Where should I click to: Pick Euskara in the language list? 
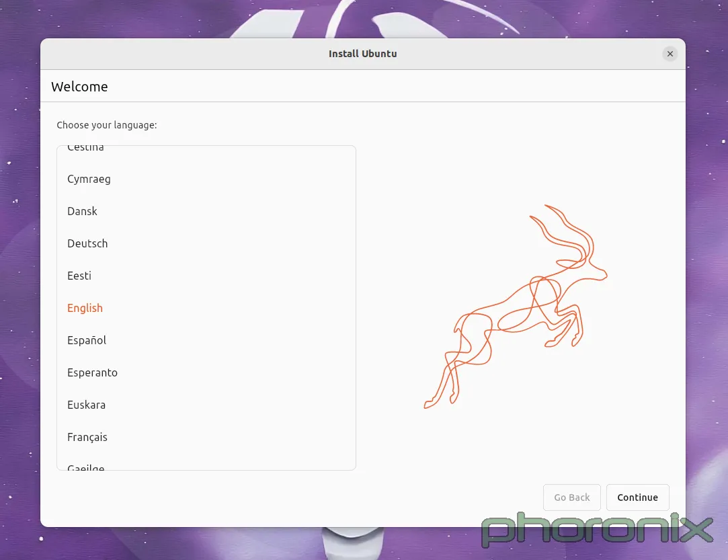206,405
